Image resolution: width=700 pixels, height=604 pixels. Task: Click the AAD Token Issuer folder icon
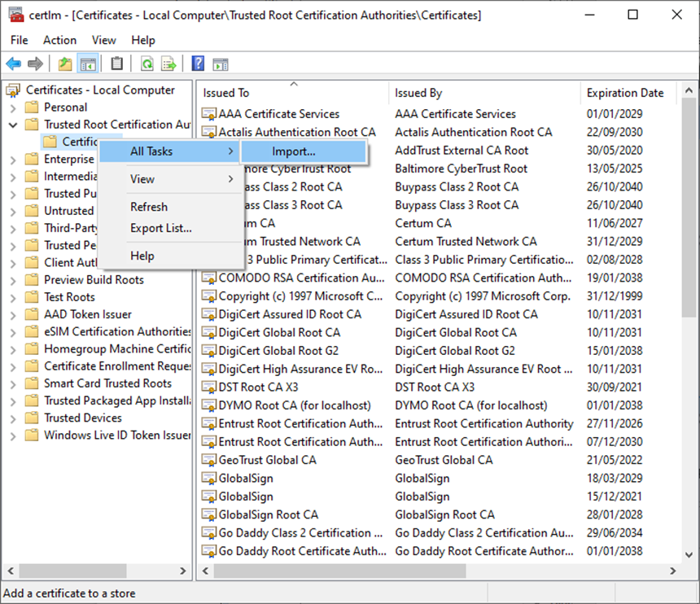[32, 314]
